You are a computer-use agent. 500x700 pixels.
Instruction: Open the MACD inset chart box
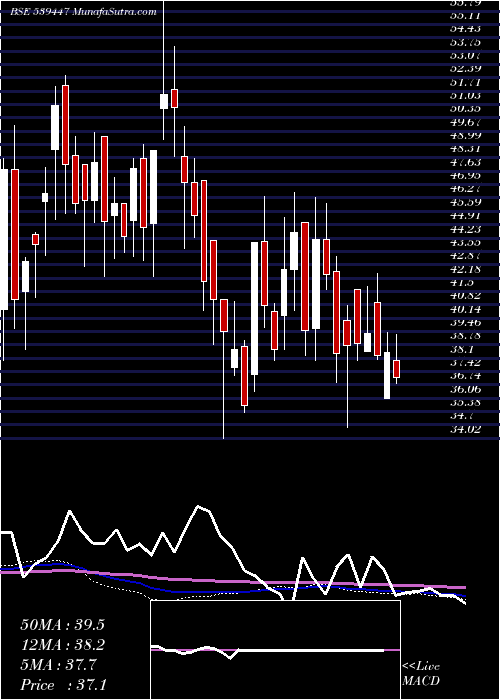[x=275, y=650]
